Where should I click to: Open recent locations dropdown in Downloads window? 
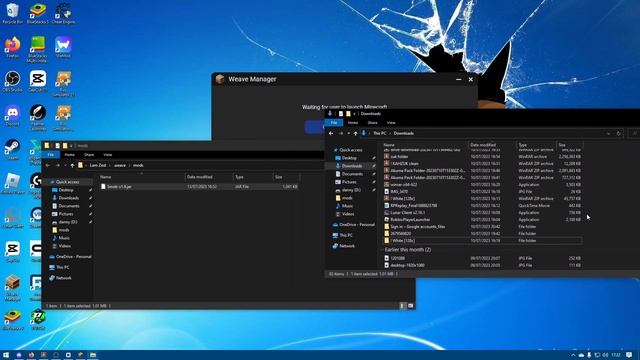coord(348,133)
